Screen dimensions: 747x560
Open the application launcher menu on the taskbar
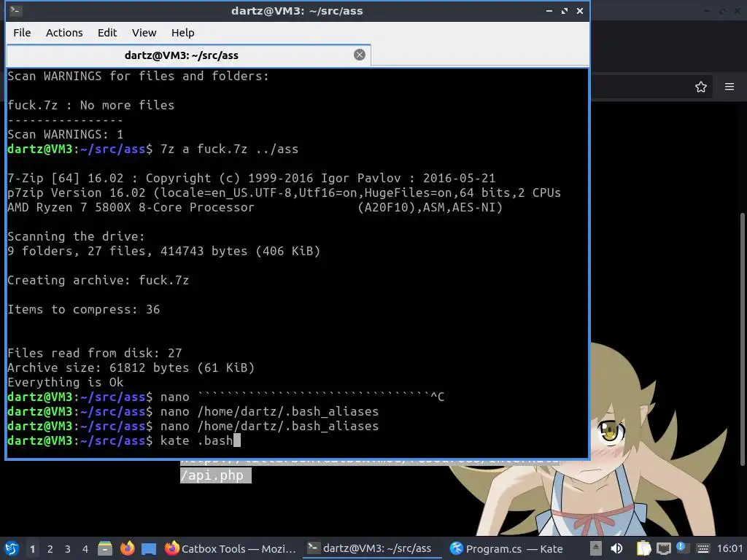coord(12,548)
